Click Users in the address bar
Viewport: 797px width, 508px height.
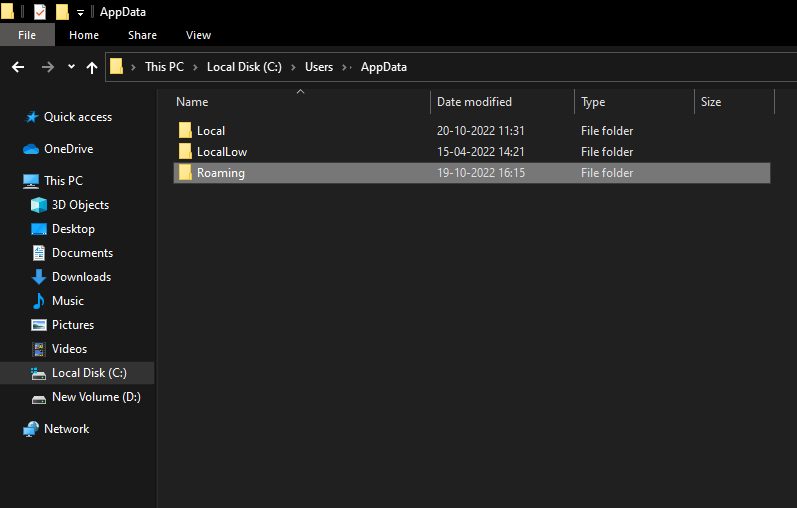(x=319, y=67)
